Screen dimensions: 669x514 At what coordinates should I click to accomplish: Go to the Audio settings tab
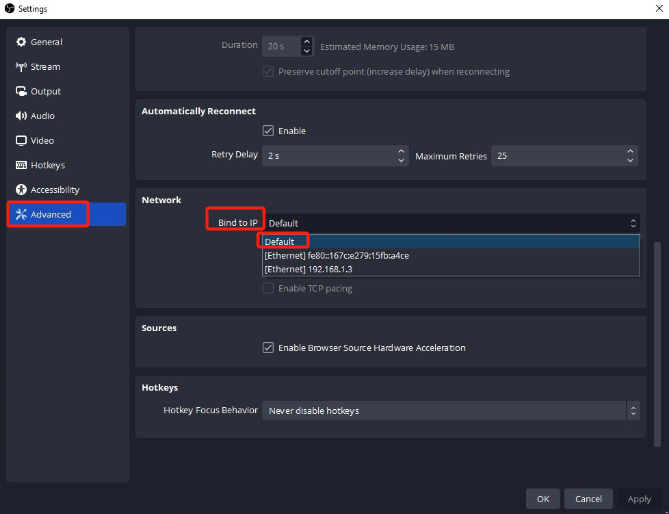coord(67,116)
